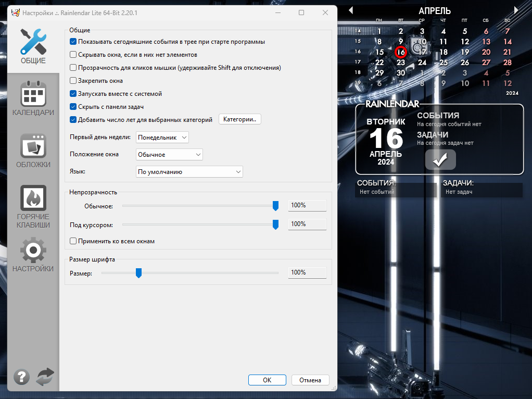Enable Скрывать окна, если в них нет элементов

click(73, 54)
